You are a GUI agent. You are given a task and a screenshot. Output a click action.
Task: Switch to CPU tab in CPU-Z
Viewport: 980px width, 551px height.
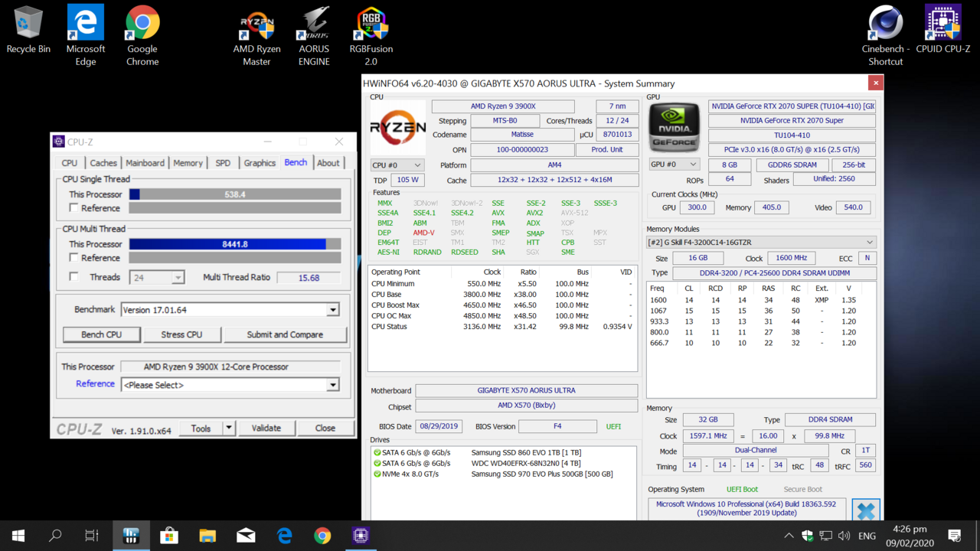click(70, 163)
